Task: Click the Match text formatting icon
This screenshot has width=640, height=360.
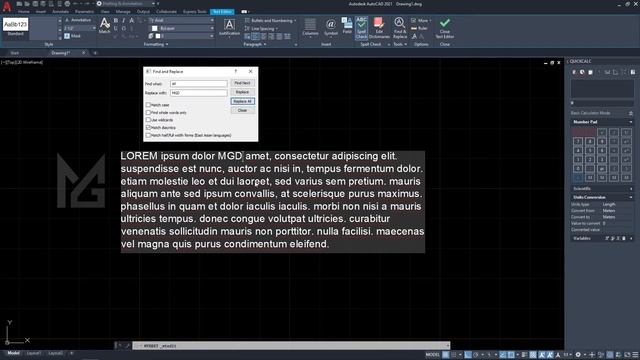Action: click(x=104, y=25)
